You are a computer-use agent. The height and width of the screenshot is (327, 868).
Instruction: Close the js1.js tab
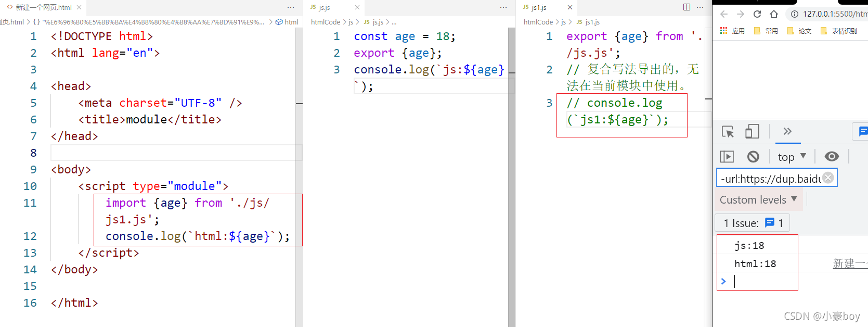click(x=570, y=7)
